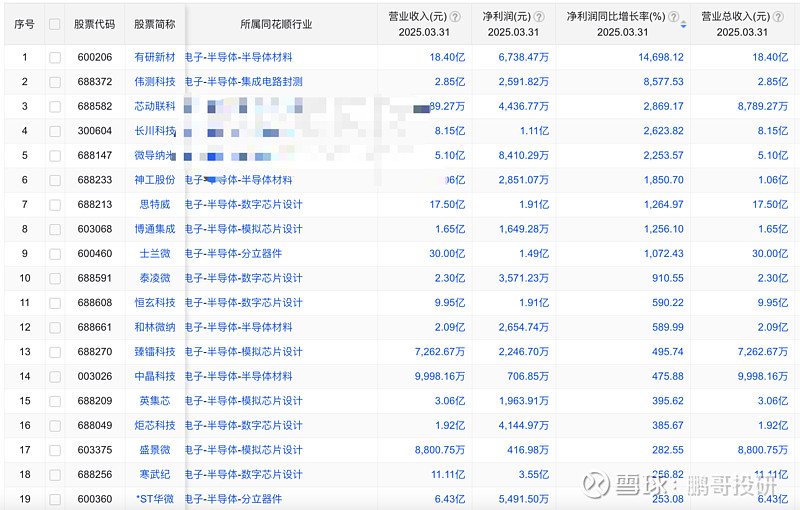Open stock link 士兰微
This screenshot has height=510, width=800.
155,253
